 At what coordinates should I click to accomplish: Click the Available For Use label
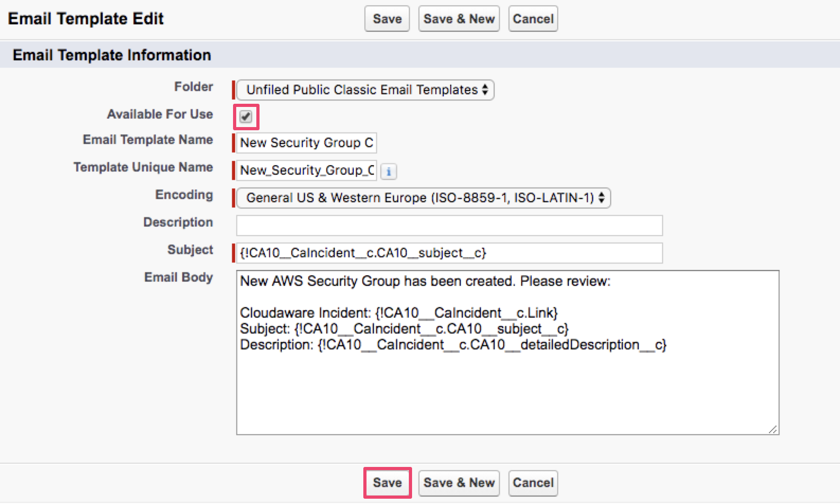click(x=160, y=114)
